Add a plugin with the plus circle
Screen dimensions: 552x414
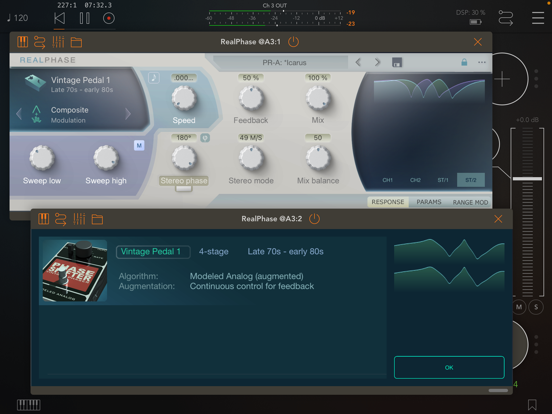502,79
